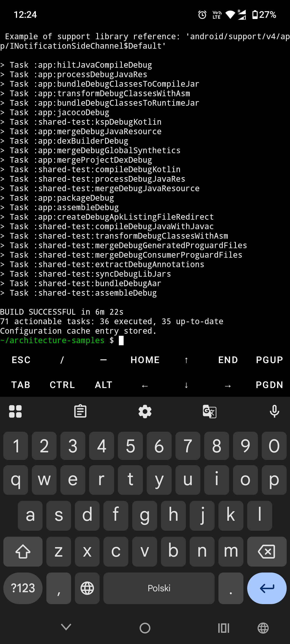The image size is (290, 644).
Task: Switch to ?123 symbols layout
Action: tap(23, 588)
